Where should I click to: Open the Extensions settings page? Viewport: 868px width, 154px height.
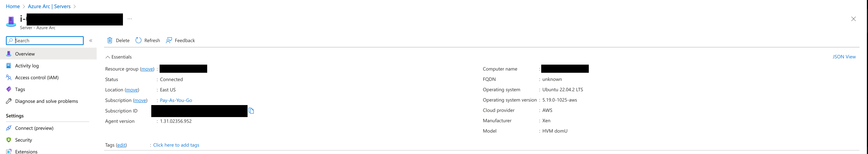click(x=26, y=152)
